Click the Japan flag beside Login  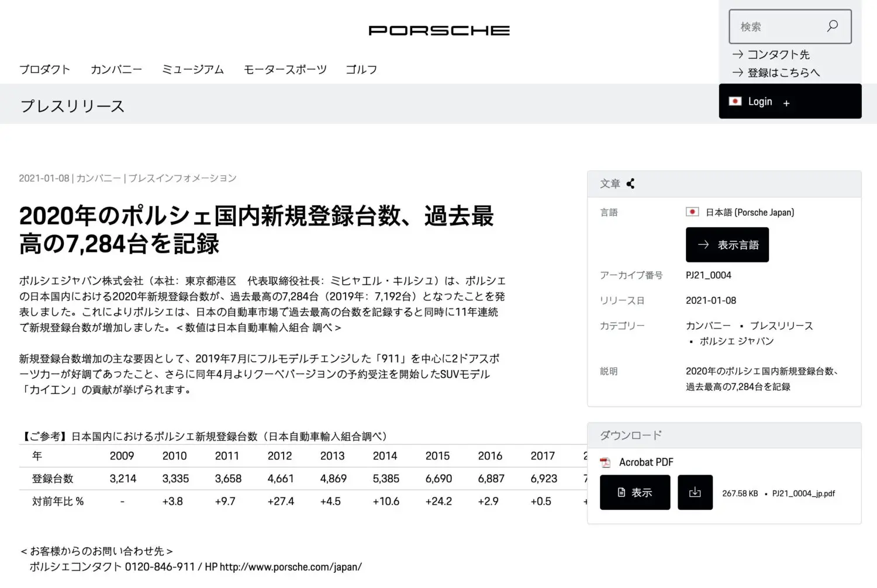pyautogui.click(x=735, y=101)
